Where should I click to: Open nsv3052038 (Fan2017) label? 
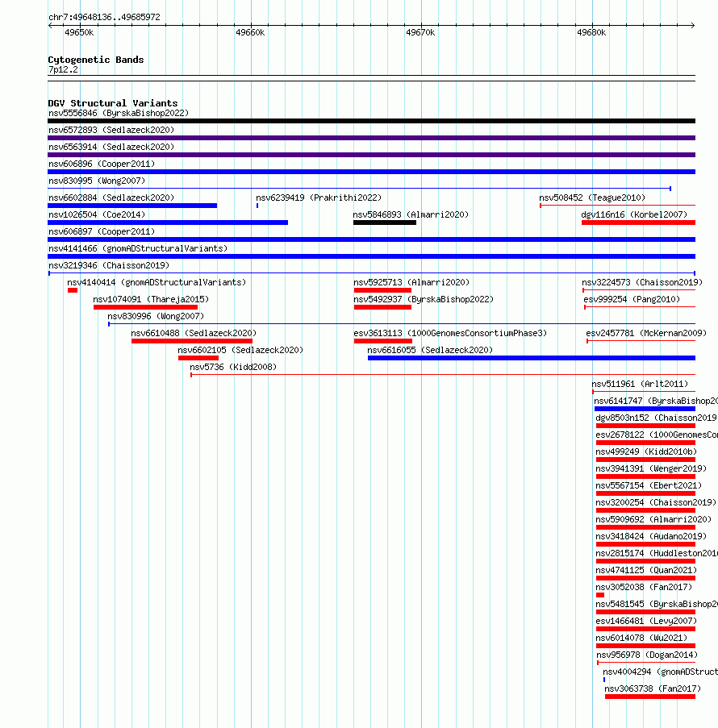click(x=644, y=588)
